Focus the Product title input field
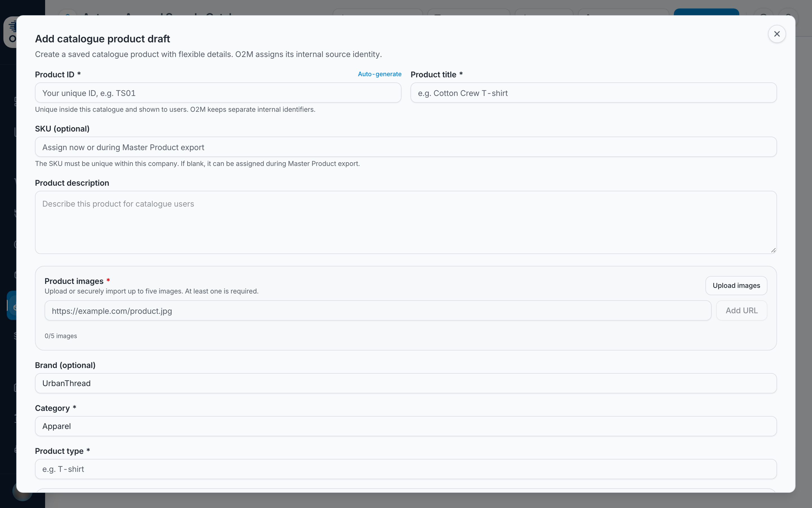The width and height of the screenshot is (812, 508). [593, 93]
